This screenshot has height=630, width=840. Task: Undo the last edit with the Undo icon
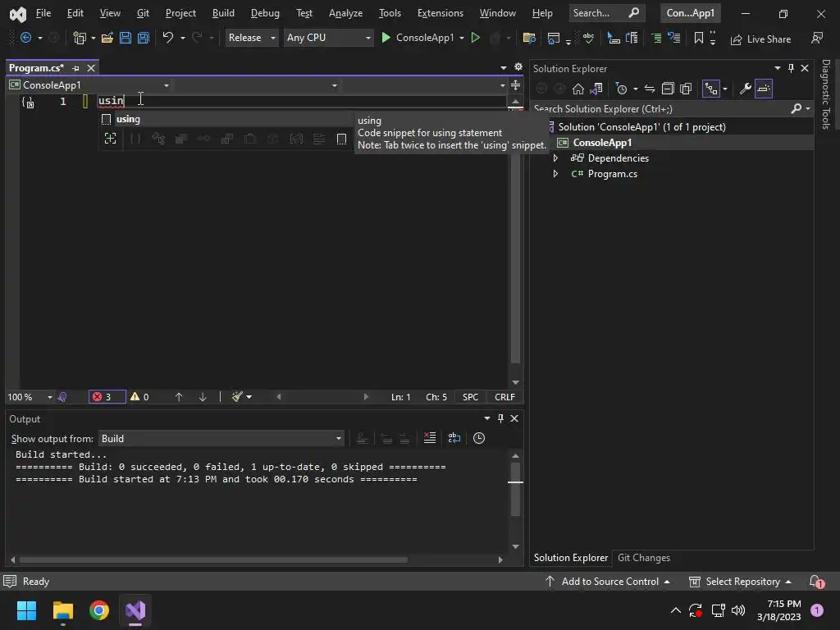(x=167, y=38)
